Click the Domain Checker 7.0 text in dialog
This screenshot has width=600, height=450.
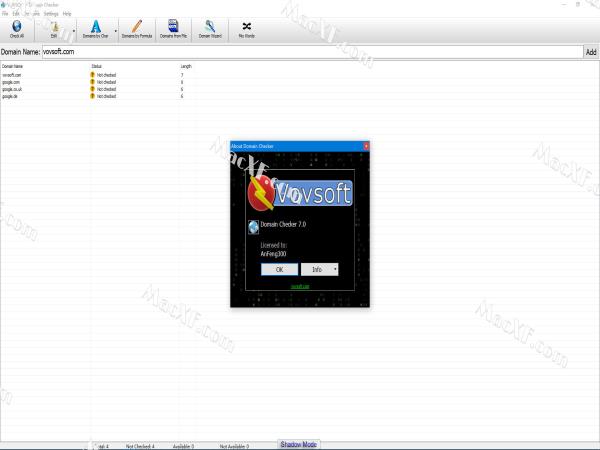283,225
